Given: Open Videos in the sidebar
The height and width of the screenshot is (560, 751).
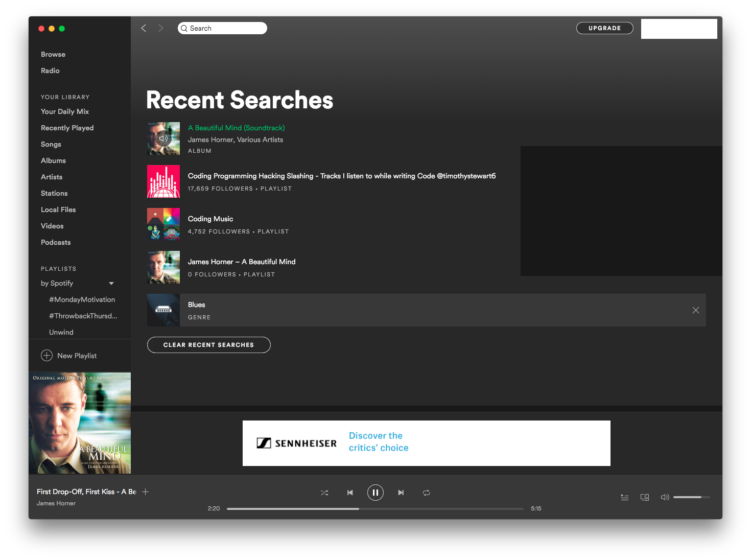Looking at the screenshot, I should [x=52, y=226].
